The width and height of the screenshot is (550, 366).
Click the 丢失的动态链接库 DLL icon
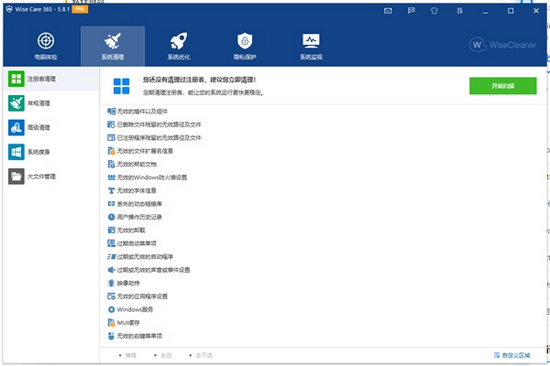pyautogui.click(x=111, y=204)
